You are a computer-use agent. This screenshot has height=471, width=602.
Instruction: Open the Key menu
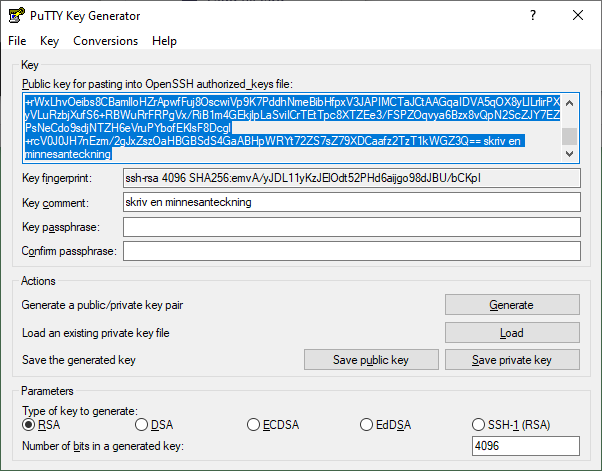coord(50,41)
